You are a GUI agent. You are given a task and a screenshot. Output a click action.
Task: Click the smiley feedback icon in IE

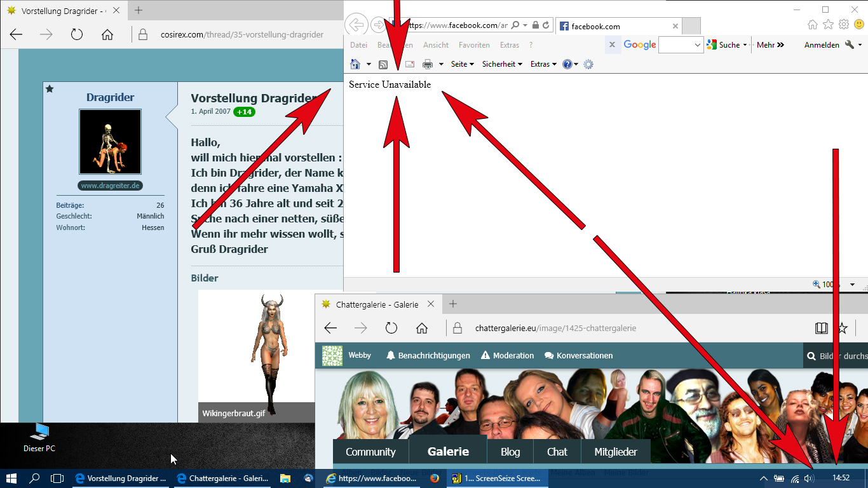pyautogui.click(x=859, y=25)
